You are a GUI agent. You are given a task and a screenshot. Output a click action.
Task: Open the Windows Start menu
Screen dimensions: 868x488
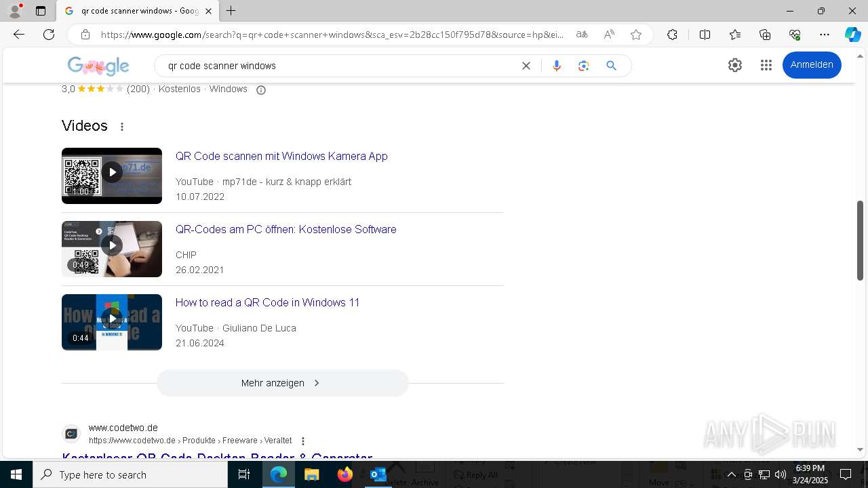pyautogui.click(x=16, y=474)
